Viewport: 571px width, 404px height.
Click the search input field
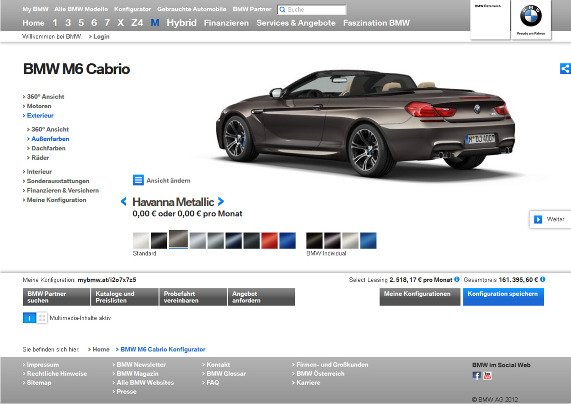coord(312,10)
